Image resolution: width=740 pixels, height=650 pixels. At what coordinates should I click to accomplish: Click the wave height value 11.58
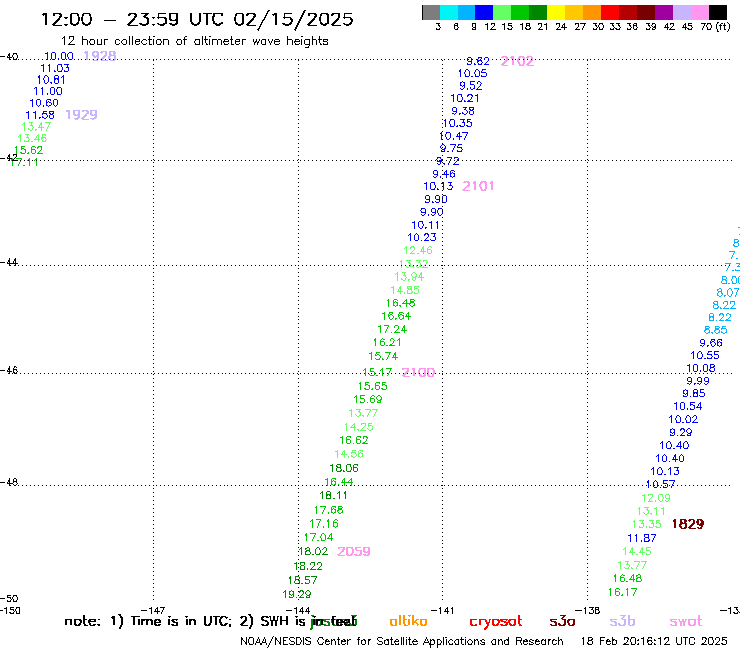[x=40, y=115]
